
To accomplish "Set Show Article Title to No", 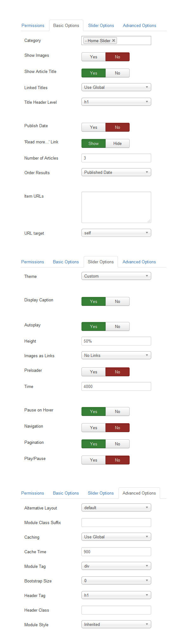I will point(118,73).
